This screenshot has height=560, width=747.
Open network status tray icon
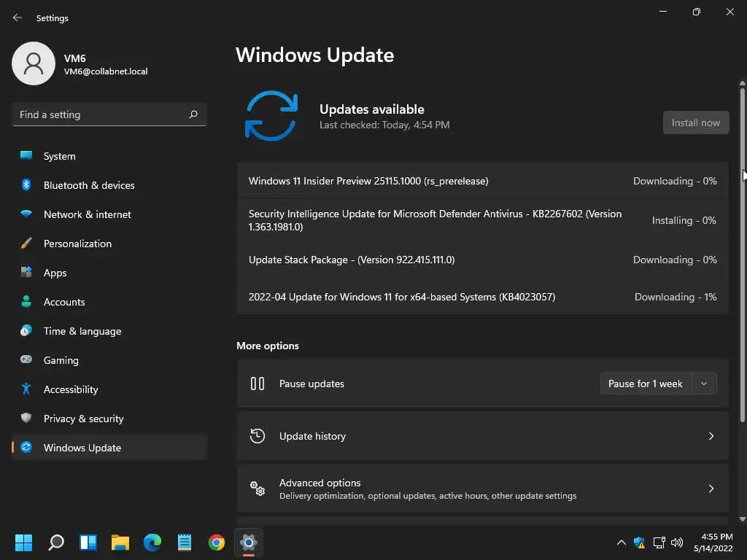click(x=659, y=542)
